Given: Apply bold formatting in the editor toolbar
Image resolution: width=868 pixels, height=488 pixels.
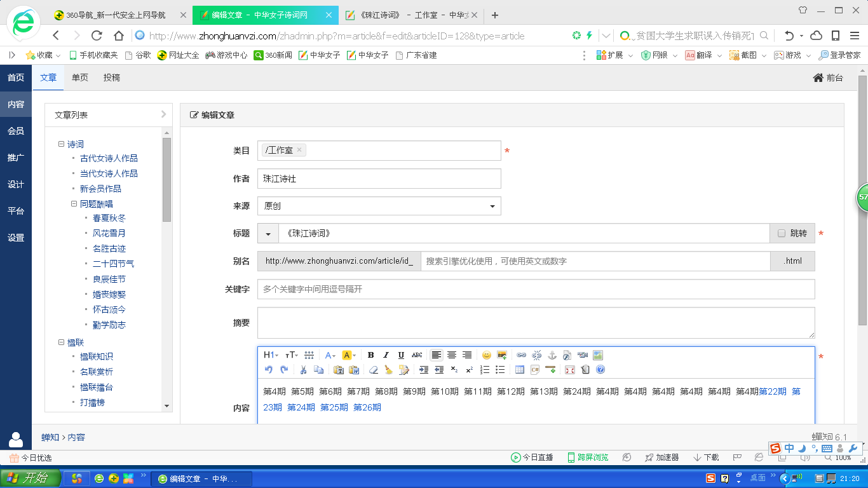Looking at the screenshot, I should click(x=370, y=355).
